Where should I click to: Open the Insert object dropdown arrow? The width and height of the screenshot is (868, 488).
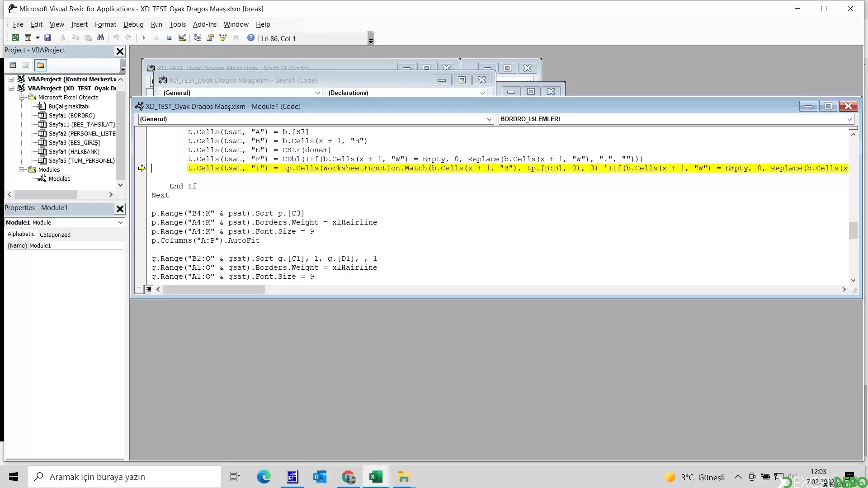38,38
